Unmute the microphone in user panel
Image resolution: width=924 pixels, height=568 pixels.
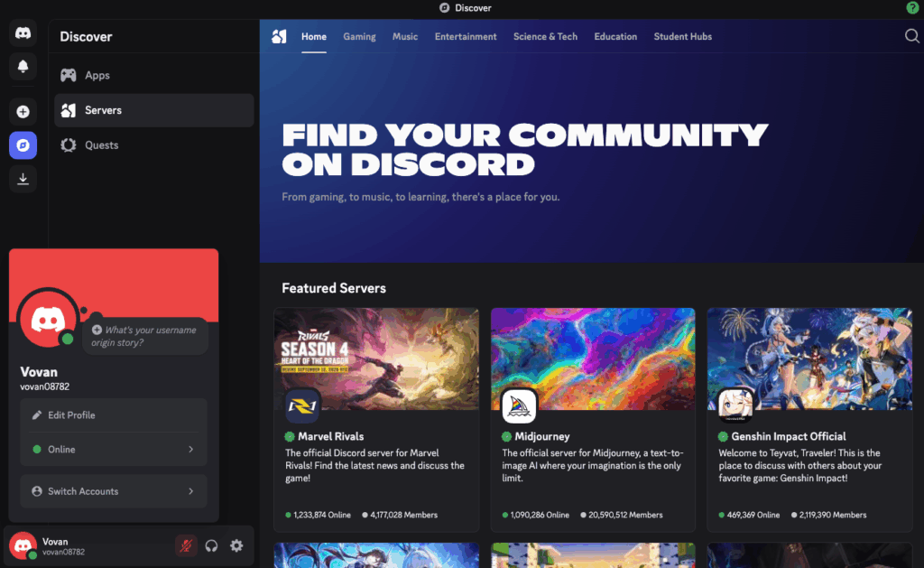click(x=186, y=545)
